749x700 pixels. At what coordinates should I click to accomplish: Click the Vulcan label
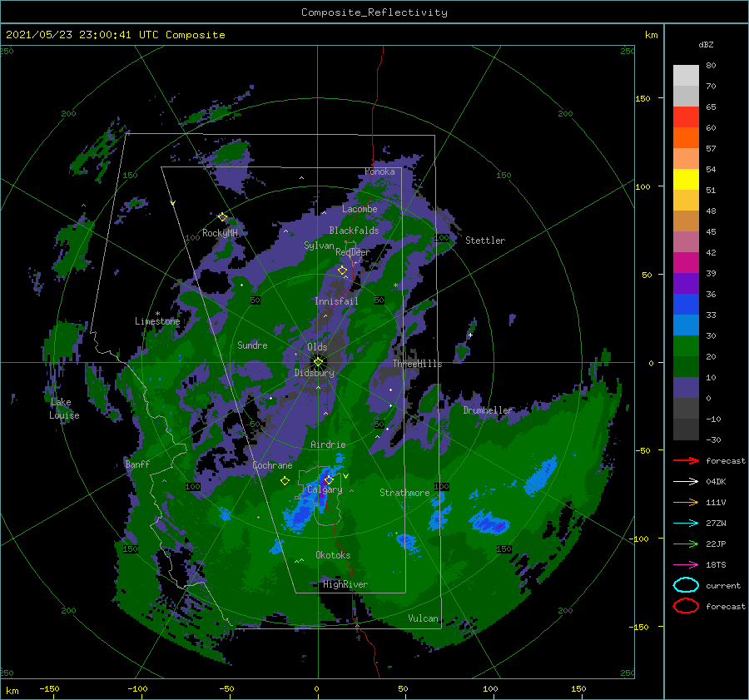(424, 618)
